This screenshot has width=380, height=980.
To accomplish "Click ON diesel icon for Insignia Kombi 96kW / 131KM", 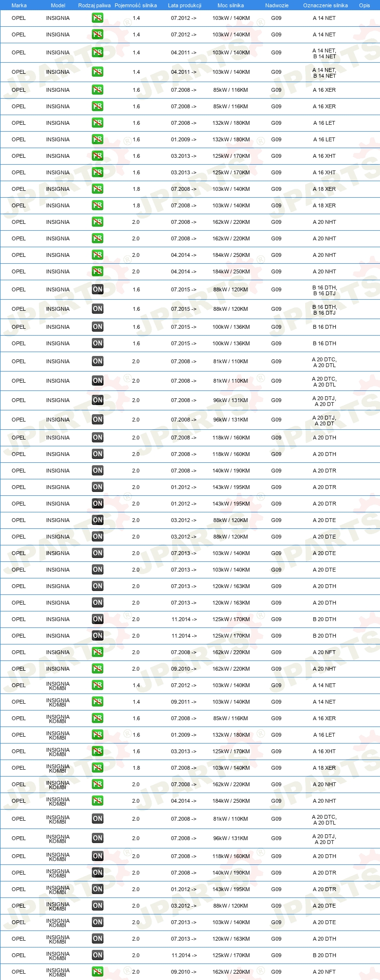I will coord(97,838).
